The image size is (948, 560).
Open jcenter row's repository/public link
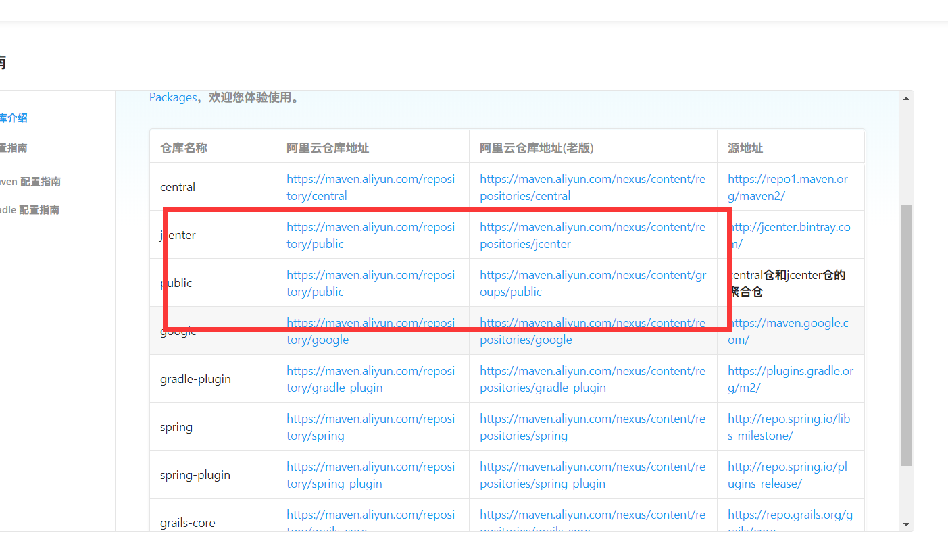(370, 235)
